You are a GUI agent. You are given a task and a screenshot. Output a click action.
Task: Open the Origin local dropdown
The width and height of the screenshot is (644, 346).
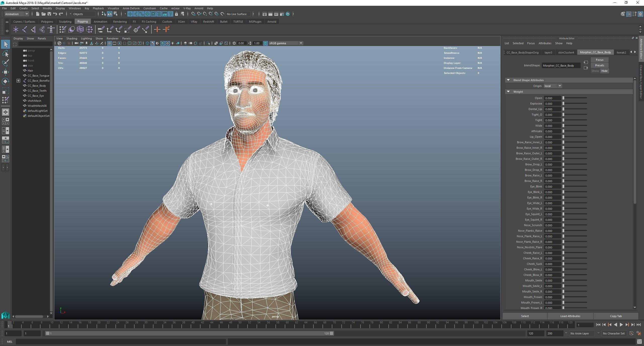[x=553, y=86]
